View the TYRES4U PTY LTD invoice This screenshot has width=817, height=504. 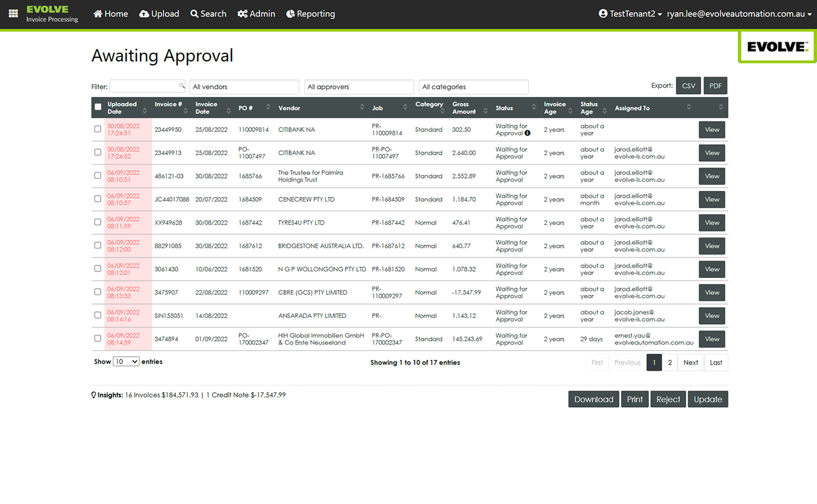[x=712, y=222]
